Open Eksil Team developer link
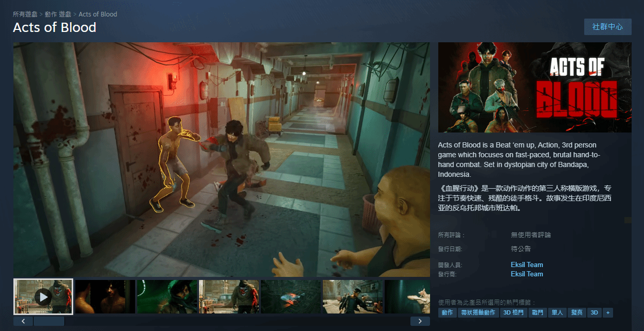 (x=526, y=264)
